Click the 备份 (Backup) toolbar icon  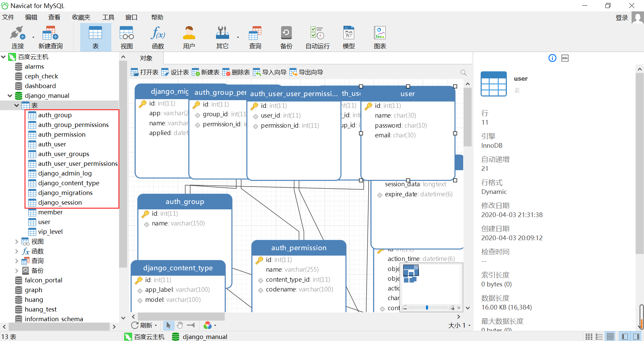286,37
